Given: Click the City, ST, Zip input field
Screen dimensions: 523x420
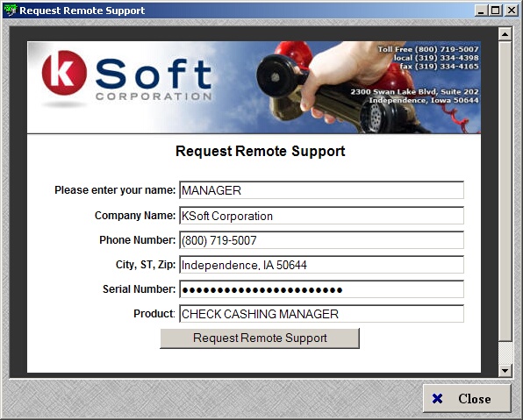Looking at the screenshot, I should click(x=321, y=265).
